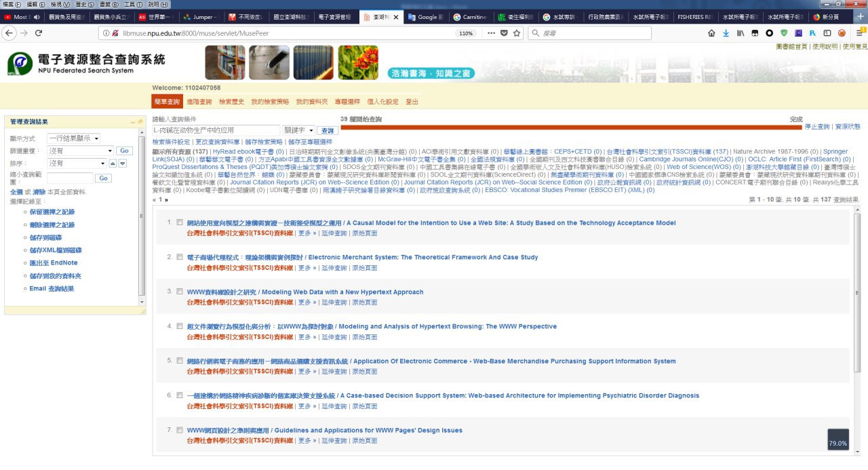Switch to the 進階查詢 tab
868x470 pixels.
[x=199, y=102]
